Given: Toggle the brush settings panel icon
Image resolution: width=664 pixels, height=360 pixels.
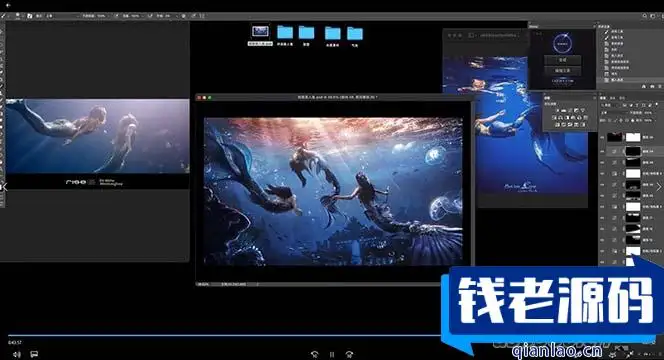Looking at the screenshot, I should [30, 16].
